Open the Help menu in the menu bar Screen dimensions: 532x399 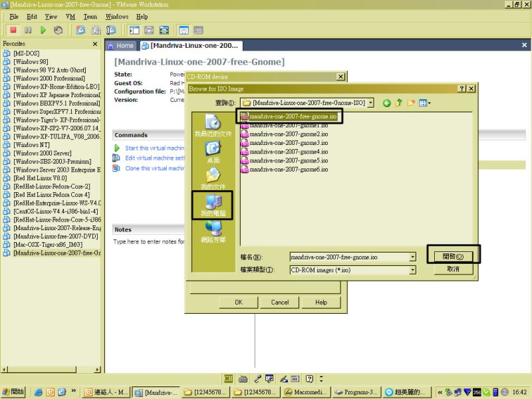pos(142,17)
